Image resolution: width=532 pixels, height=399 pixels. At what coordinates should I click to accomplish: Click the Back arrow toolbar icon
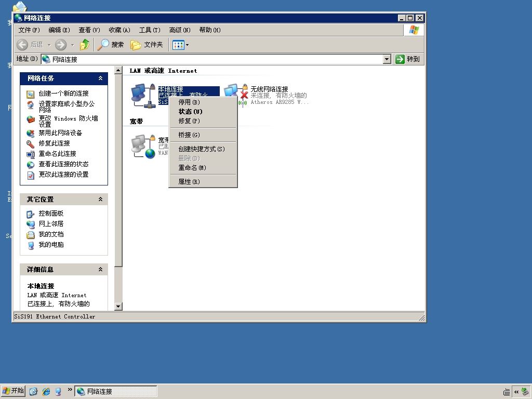[x=22, y=45]
